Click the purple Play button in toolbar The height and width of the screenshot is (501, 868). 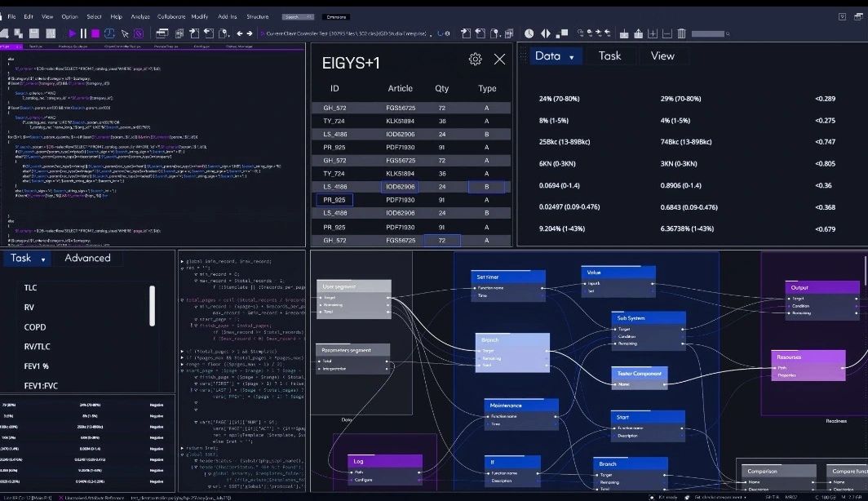72,33
